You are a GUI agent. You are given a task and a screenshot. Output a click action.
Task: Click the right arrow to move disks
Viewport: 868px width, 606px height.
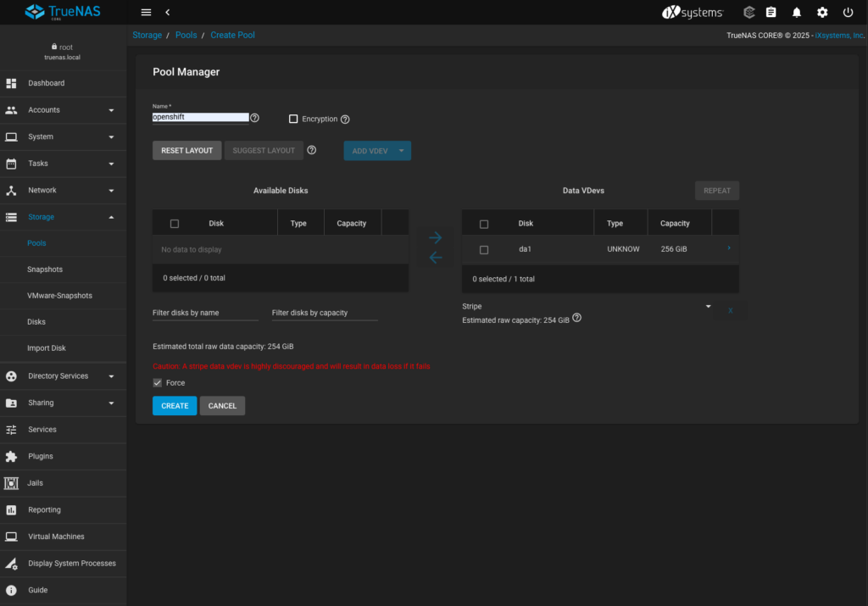(x=436, y=238)
